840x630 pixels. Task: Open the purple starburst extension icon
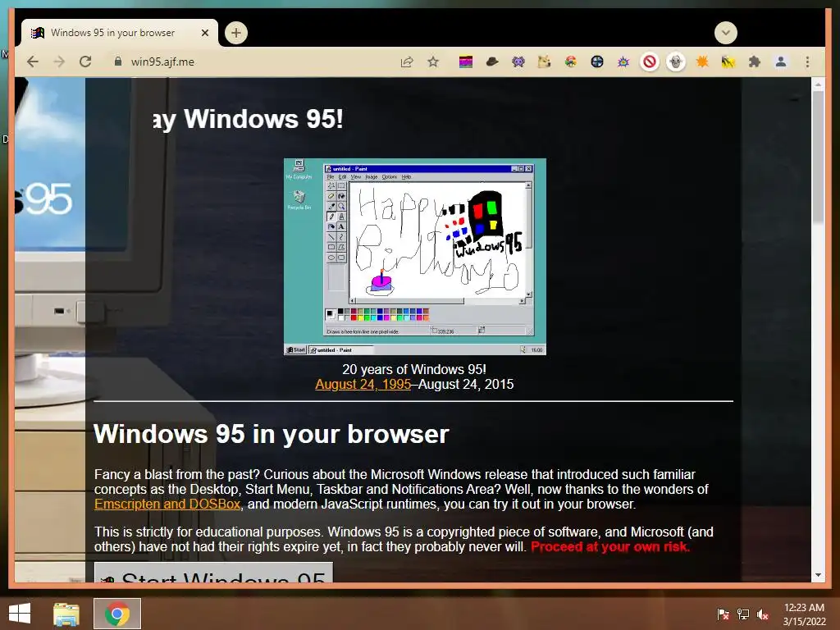[623, 62]
